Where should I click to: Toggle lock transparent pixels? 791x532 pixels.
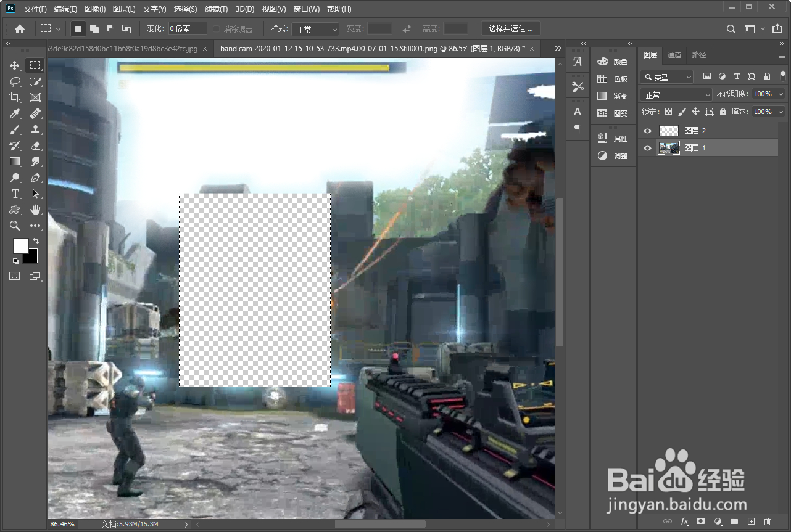point(668,112)
